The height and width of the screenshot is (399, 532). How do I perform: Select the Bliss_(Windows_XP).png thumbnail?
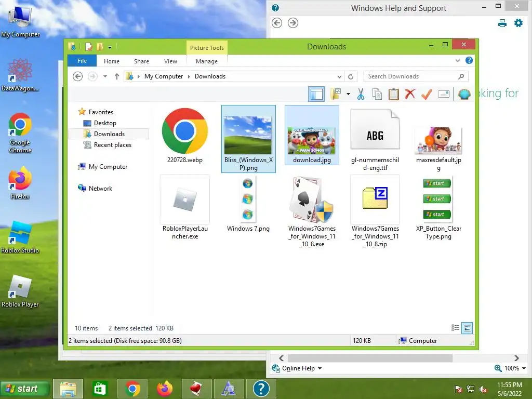pos(248,139)
